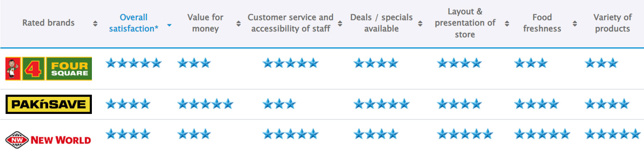
Task: Click New World's variety of products stars
Action: pos(613,134)
